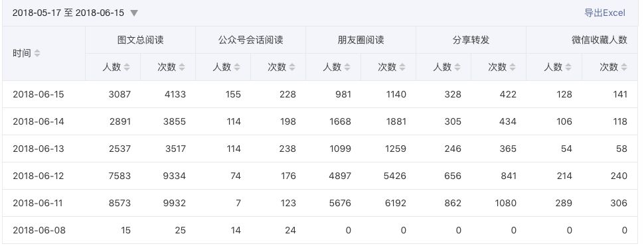Click the 图文总阅读 group header
This screenshot has width=644, height=248.
[141, 40]
